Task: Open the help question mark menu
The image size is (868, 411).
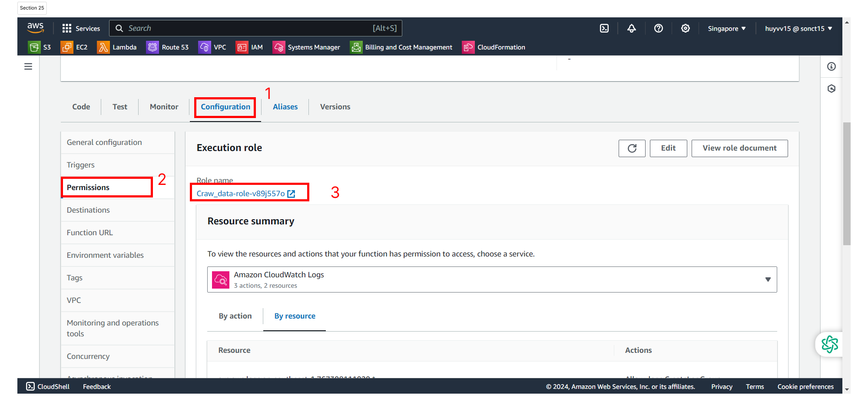Action: pyautogui.click(x=659, y=28)
